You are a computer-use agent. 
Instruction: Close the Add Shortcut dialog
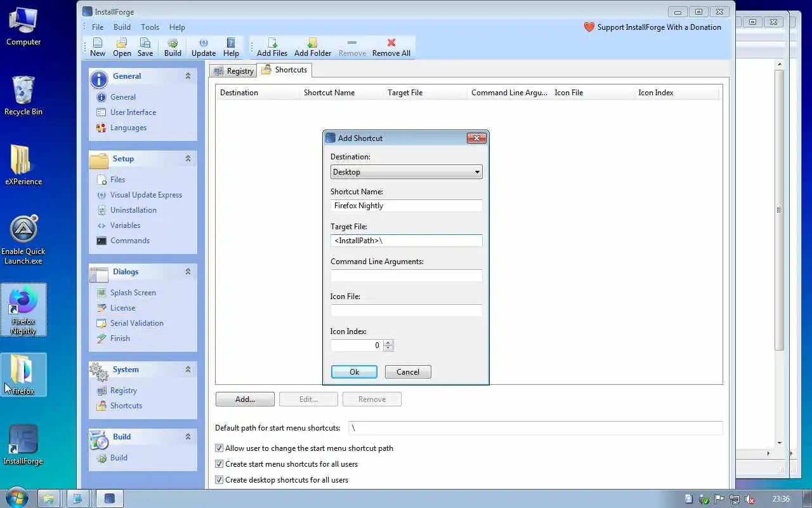(476, 138)
